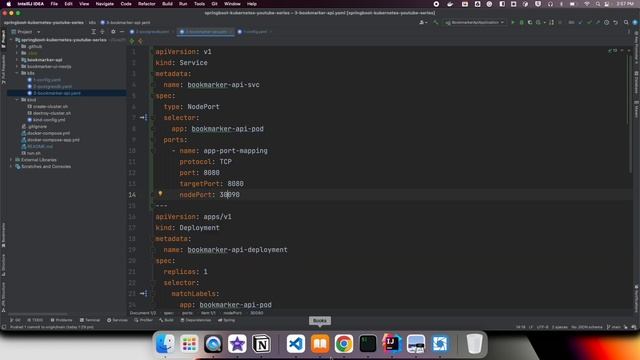Expand Scratches and Consoles node
The height and width of the screenshot is (360, 640).
pos(11,167)
